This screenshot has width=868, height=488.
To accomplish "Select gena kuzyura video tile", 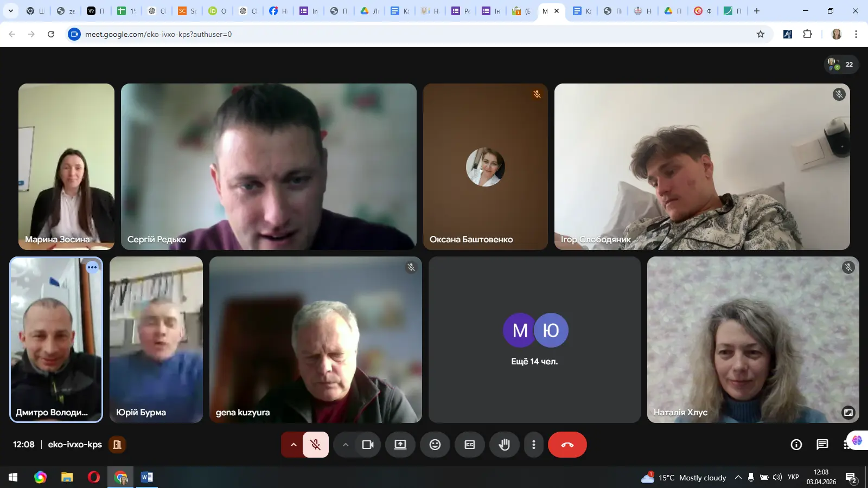I will 316,339.
